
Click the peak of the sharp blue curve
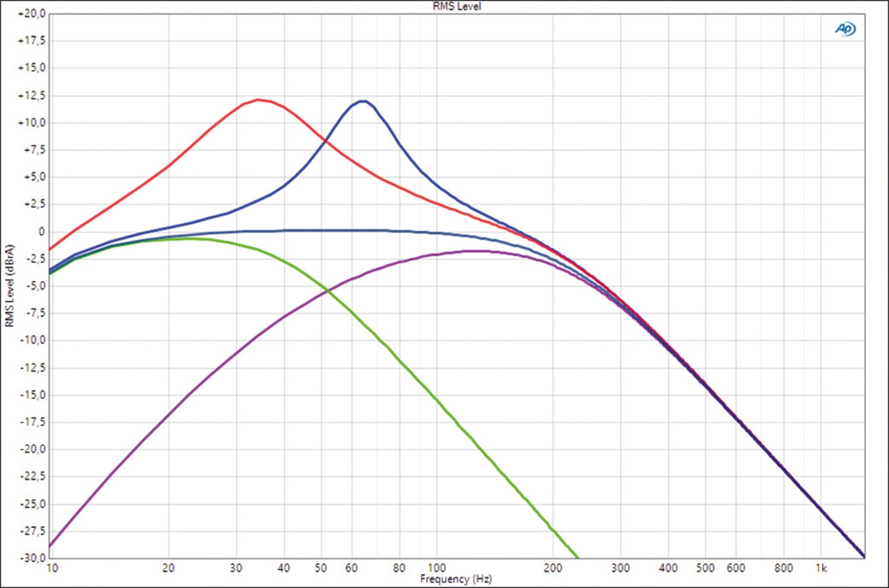(x=363, y=101)
